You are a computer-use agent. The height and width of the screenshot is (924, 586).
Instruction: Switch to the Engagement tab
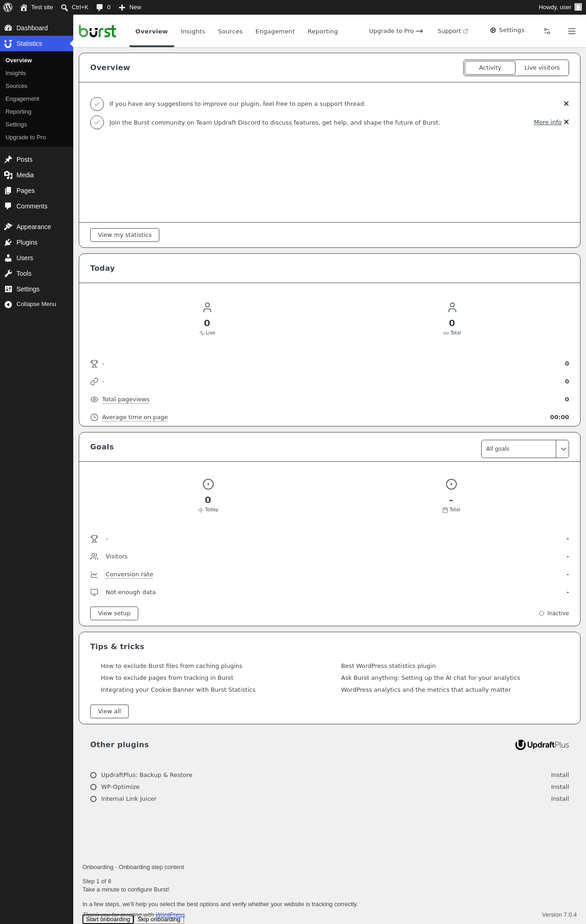pyautogui.click(x=275, y=31)
